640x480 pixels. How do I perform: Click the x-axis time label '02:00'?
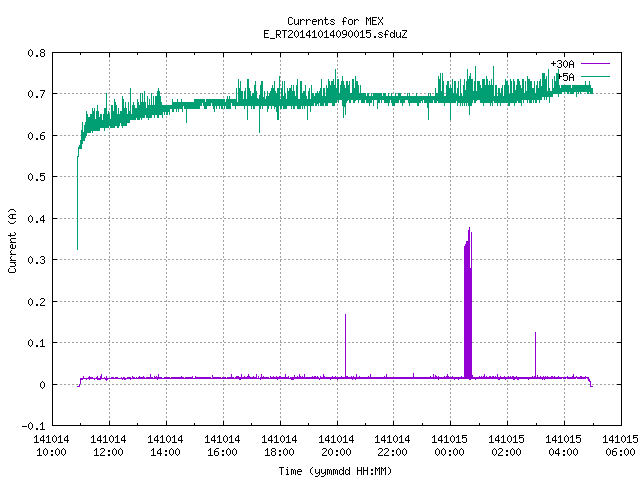point(507,452)
